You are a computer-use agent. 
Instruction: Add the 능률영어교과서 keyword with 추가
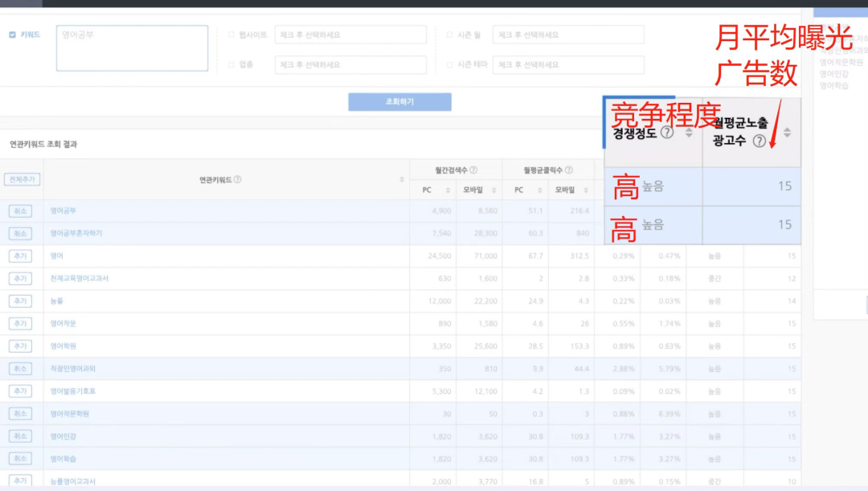tap(20, 481)
